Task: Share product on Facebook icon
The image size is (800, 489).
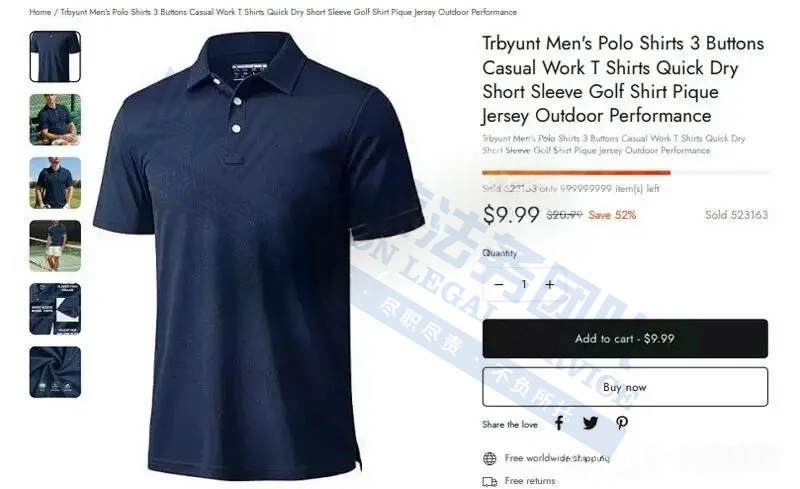Action: [559, 423]
